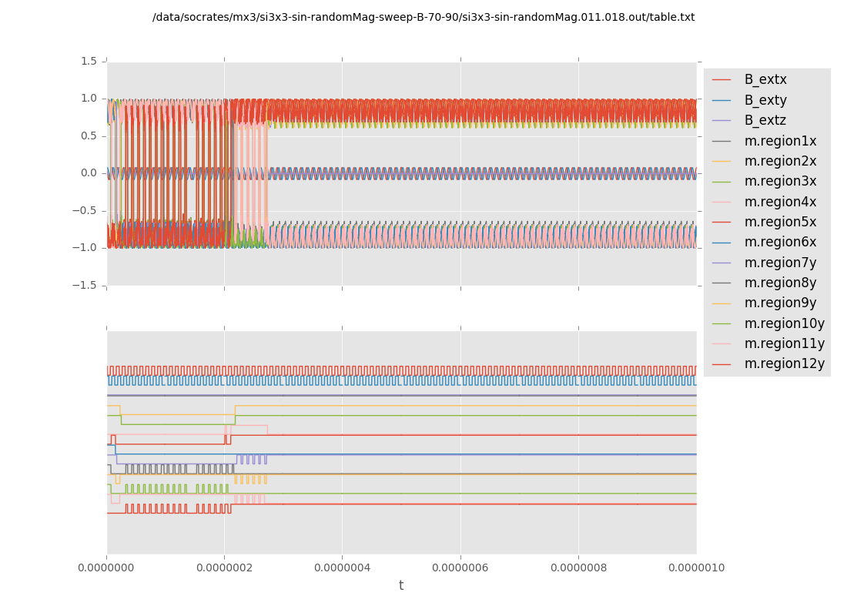Click the 0.0000002 x-axis tick label
847x616 pixels.
[224, 568]
